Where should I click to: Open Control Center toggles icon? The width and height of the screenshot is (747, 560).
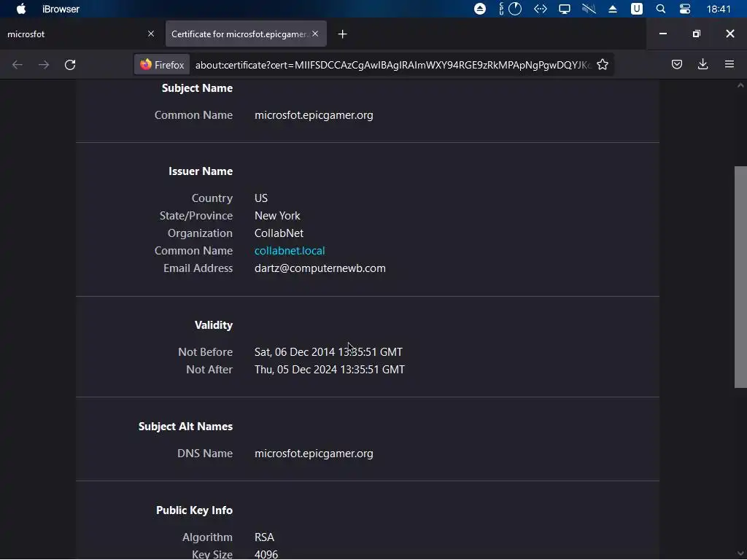click(x=684, y=9)
